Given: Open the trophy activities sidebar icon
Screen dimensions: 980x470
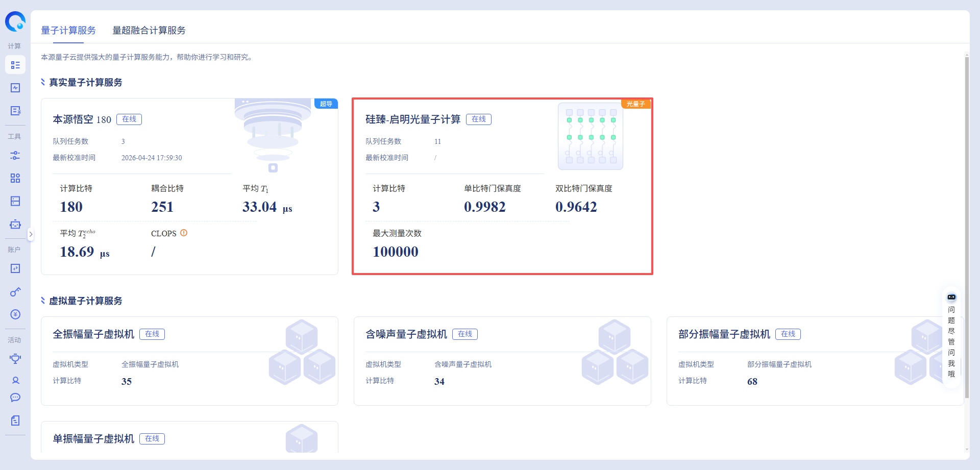Looking at the screenshot, I should 15,359.
